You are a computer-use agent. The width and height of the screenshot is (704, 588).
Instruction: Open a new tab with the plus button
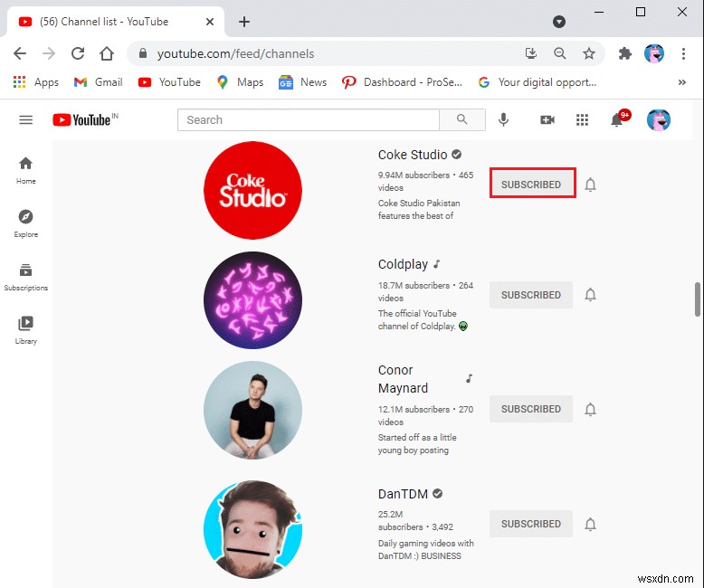tap(243, 22)
